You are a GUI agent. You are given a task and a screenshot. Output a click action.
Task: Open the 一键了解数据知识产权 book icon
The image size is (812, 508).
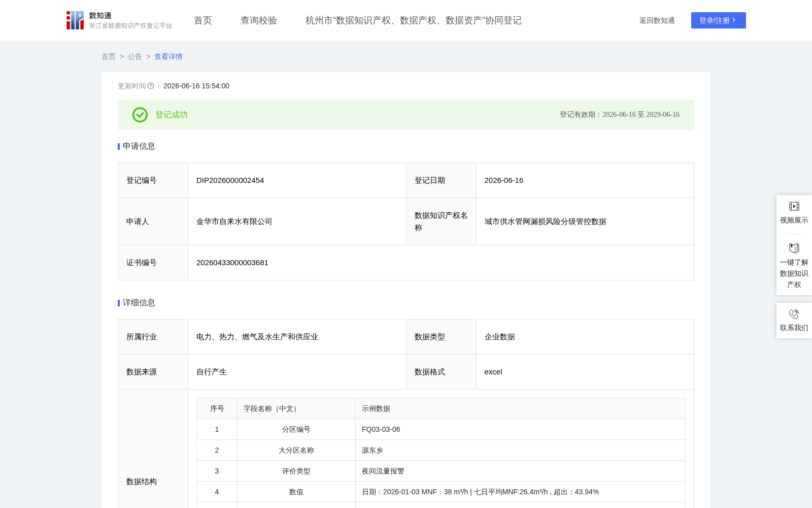[x=794, y=248]
